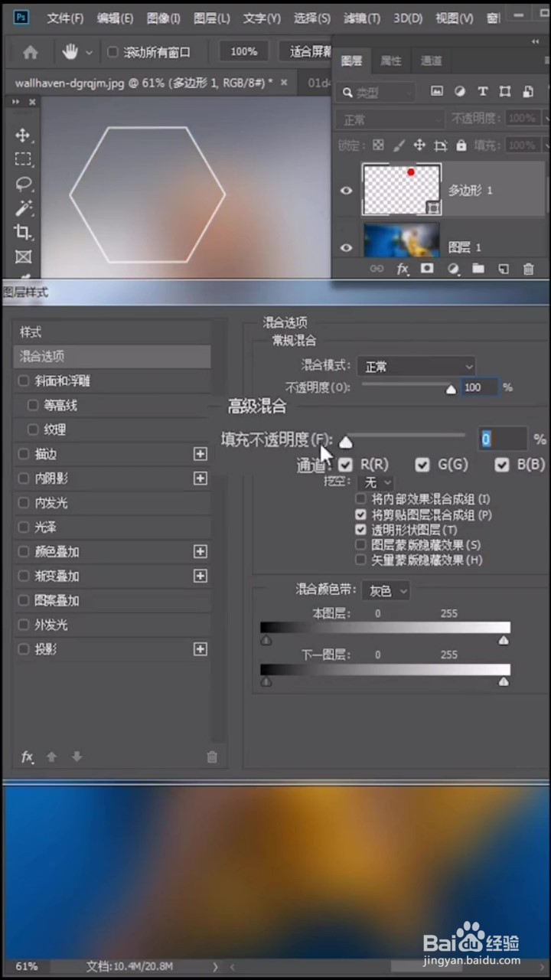Select the Rectangular Marquee tool
This screenshot has width=551, height=980.
[23, 159]
